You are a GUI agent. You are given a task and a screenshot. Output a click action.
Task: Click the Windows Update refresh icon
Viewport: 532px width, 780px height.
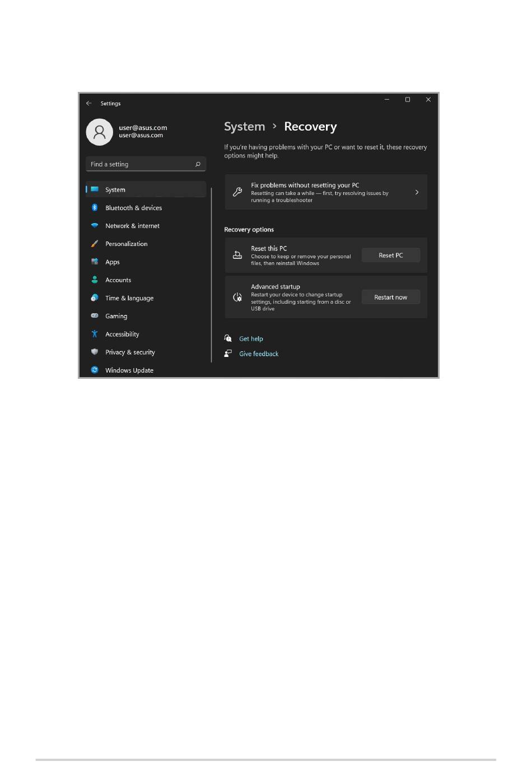pos(95,370)
